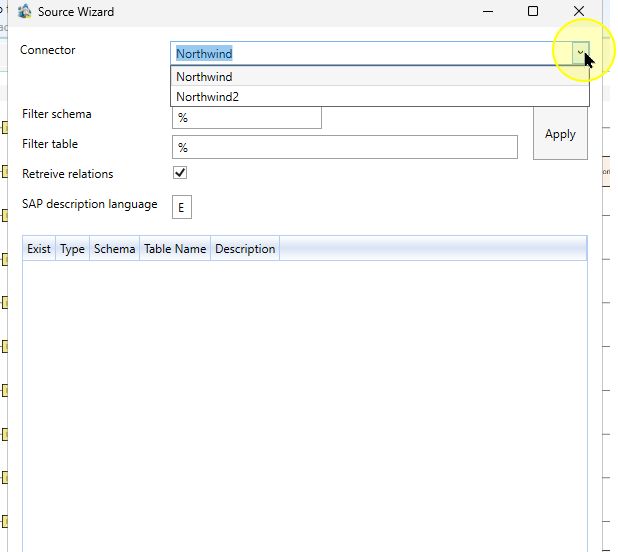Collapse the Connector combo box arrow

pos(581,53)
